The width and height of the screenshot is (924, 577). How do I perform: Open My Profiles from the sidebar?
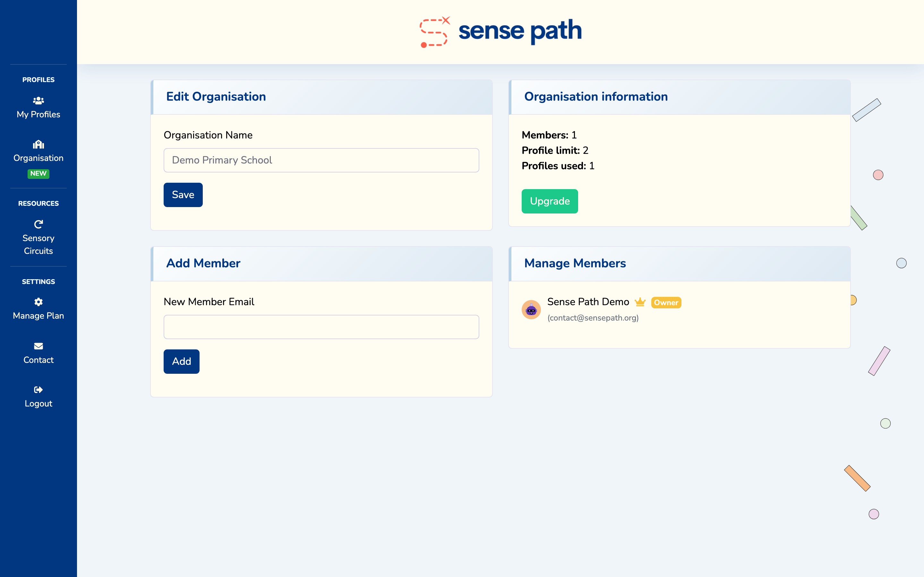pos(38,108)
